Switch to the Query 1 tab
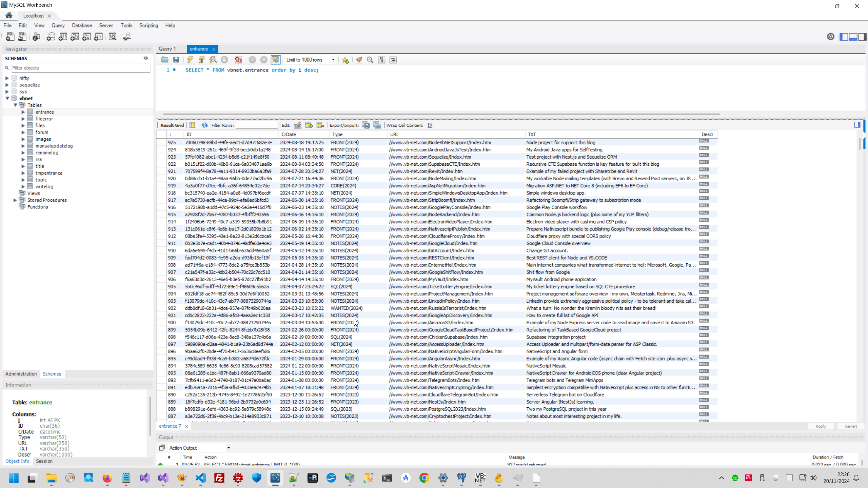This screenshot has width=868, height=488. [x=167, y=49]
